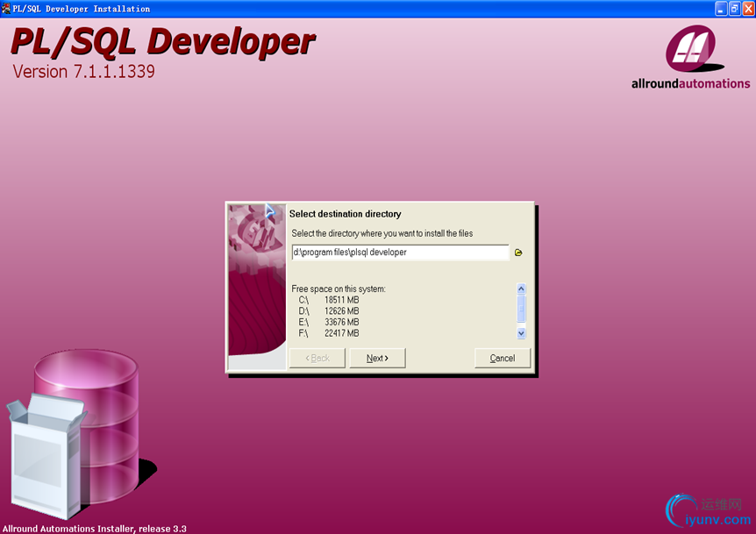Select the F:\ 22417 MB drive row
The width and height of the screenshot is (756, 534).
(x=329, y=333)
